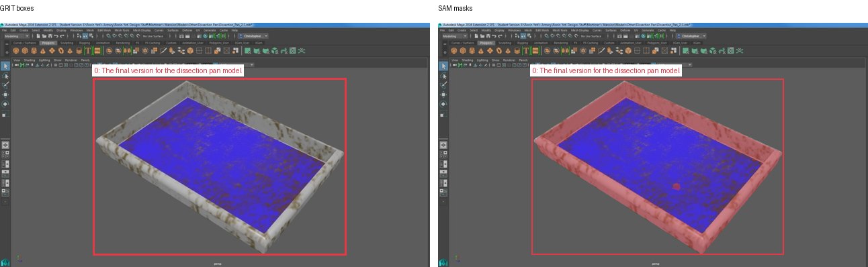
Task: Open File menu in GRIT boxes Maya window
Action: pos(4,30)
